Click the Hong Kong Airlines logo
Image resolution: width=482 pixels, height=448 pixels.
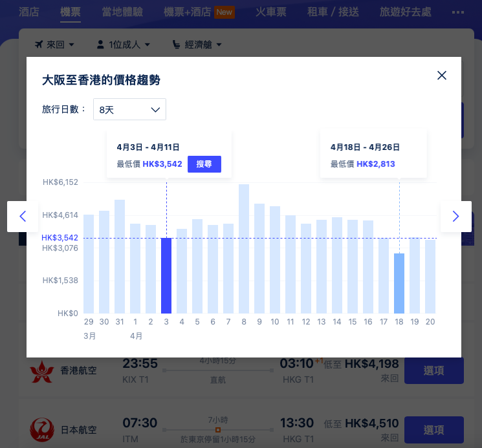41,373
